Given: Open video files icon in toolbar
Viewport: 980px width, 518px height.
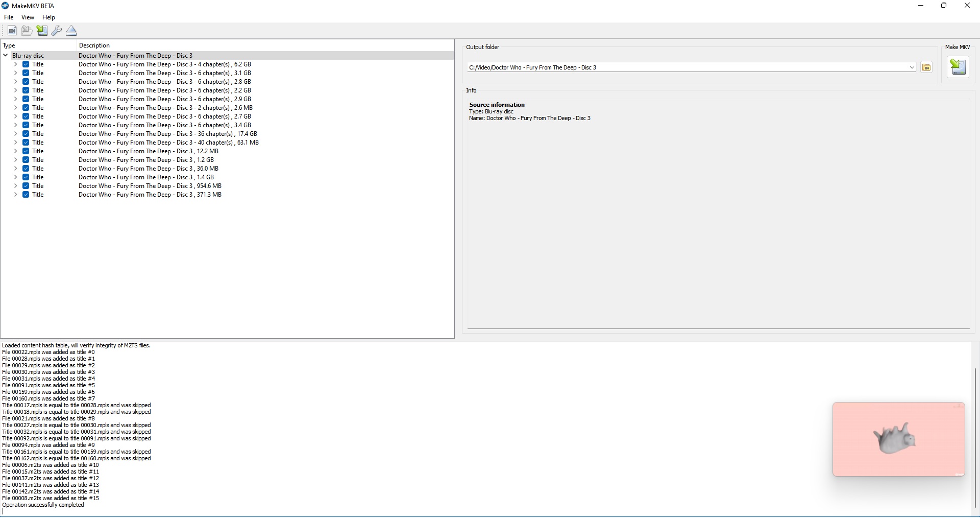Looking at the screenshot, I should 12,31.
